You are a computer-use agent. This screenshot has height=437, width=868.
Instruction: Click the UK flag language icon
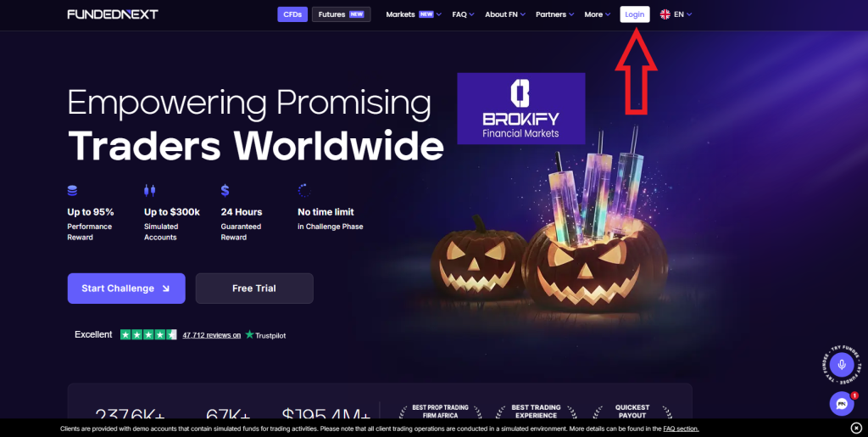click(665, 14)
